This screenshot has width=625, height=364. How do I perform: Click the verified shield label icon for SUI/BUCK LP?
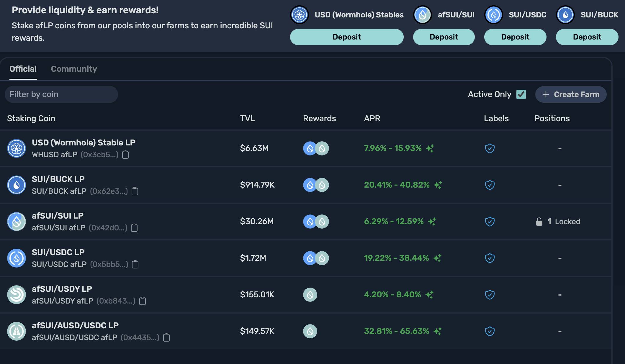pos(489,184)
